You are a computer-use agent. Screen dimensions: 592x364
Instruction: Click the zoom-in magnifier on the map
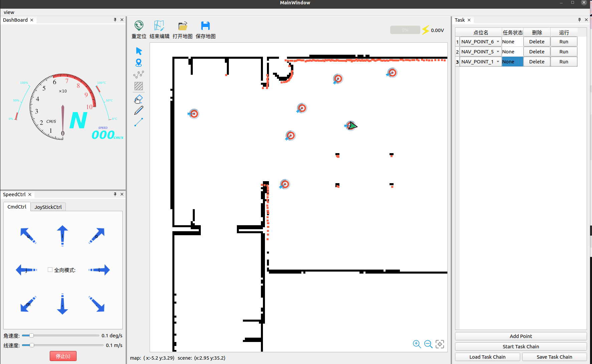point(417,344)
